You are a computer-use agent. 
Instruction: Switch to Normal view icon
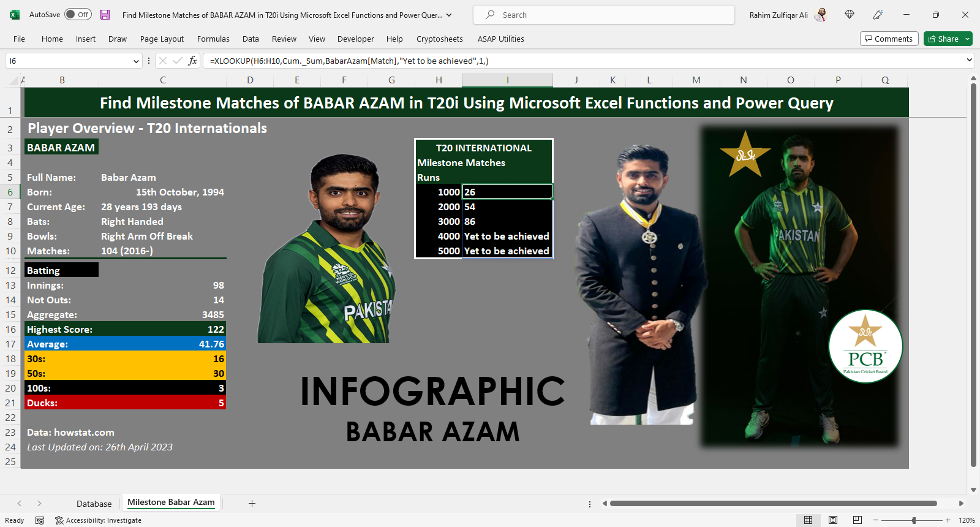click(808, 520)
